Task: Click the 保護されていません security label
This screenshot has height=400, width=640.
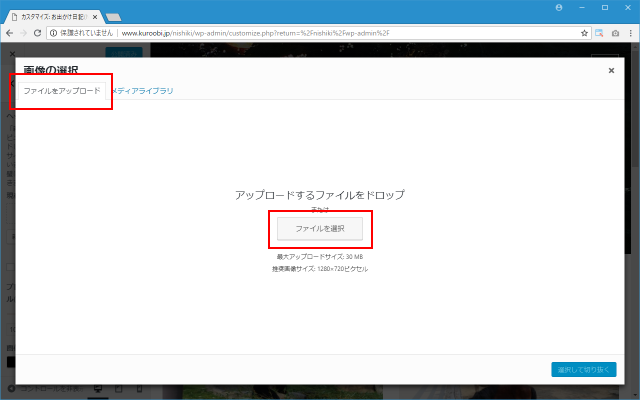Action: coord(87,33)
